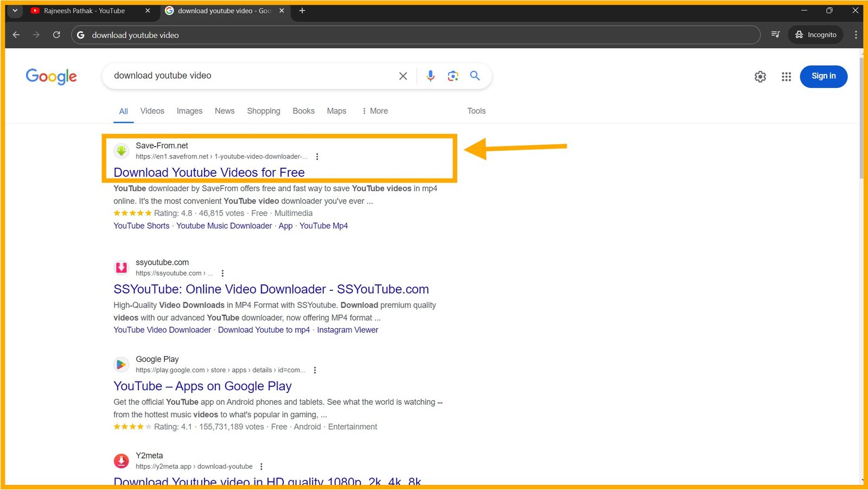Click the Sign in button
The width and height of the screenshot is (868, 490).
(824, 76)
